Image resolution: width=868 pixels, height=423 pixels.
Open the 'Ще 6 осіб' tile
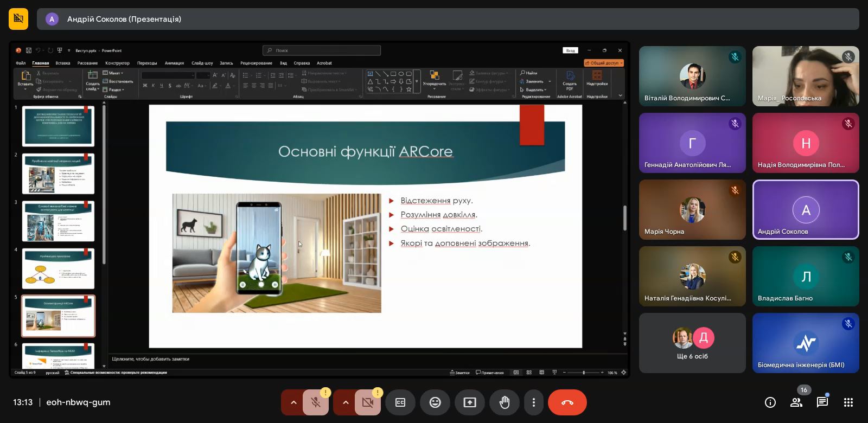(692, 343)
